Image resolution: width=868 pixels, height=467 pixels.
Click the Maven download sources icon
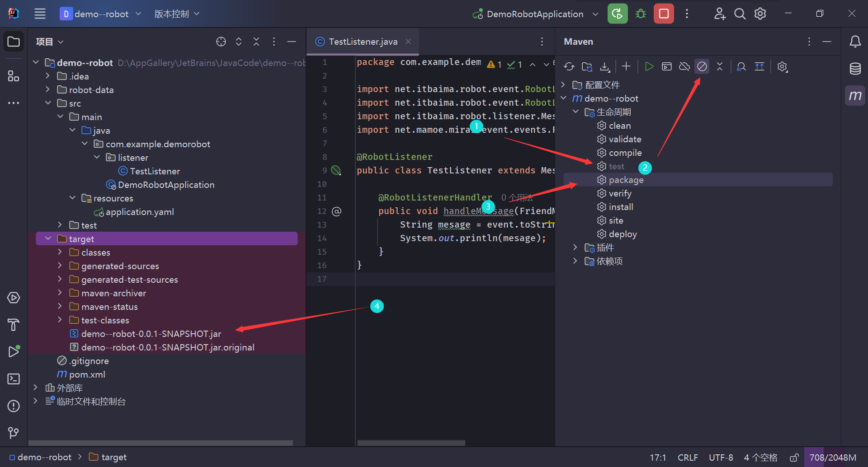pyautogui.click(x=605, y=67)
